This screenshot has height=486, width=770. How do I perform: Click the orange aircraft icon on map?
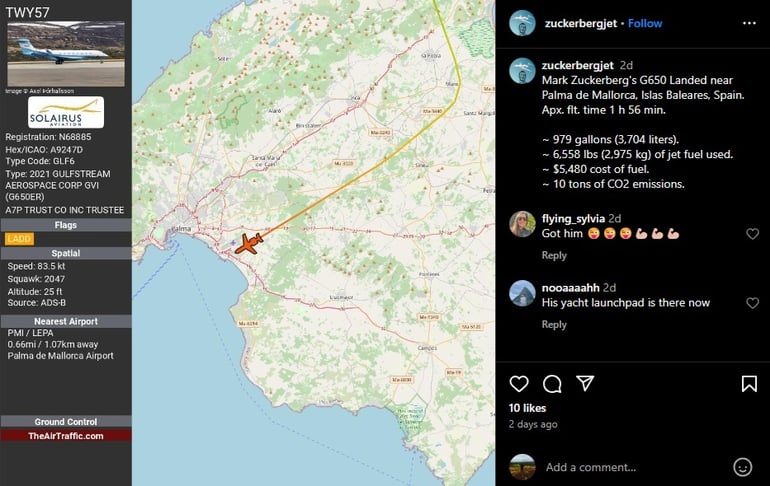pos(249,243)
